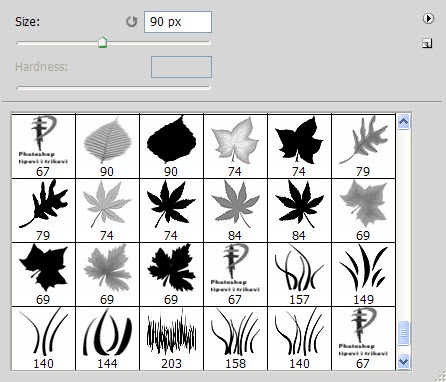
Task: Click the disabled Hardness value box
Action: pyautogui.click(x=181, y=67)
